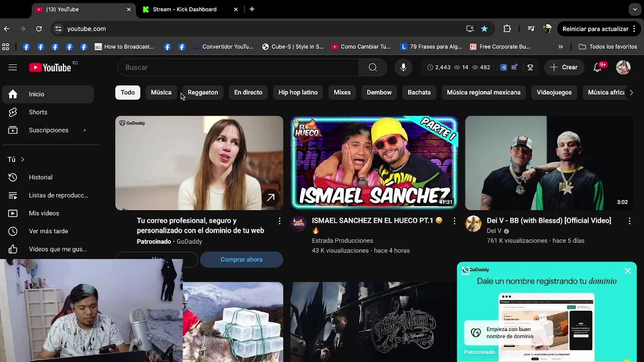Open the How to Broadcast bookmark
Screen dimensions: 644x362
click(124, 47)
